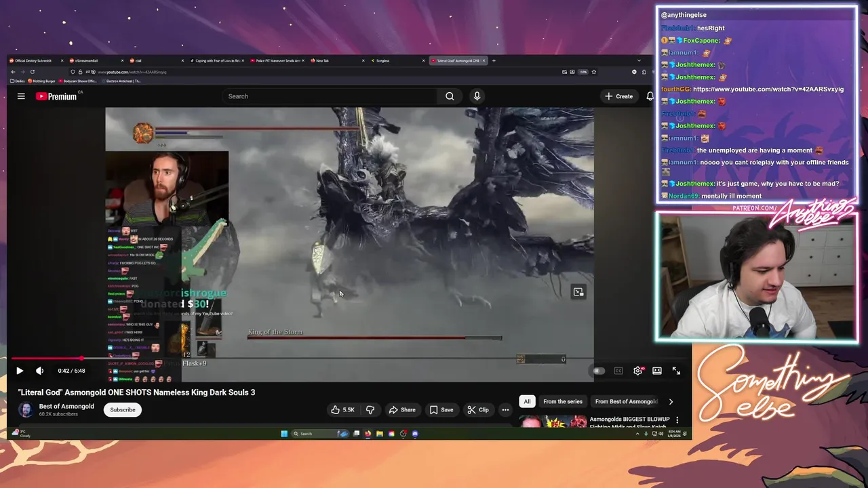
Task: Bookmark this page with the star icon
Action: coord(594,72)
